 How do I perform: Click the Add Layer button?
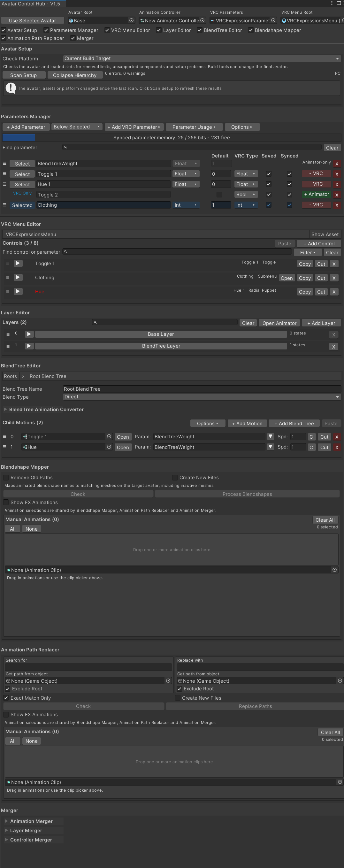click(x=321, y=323)
